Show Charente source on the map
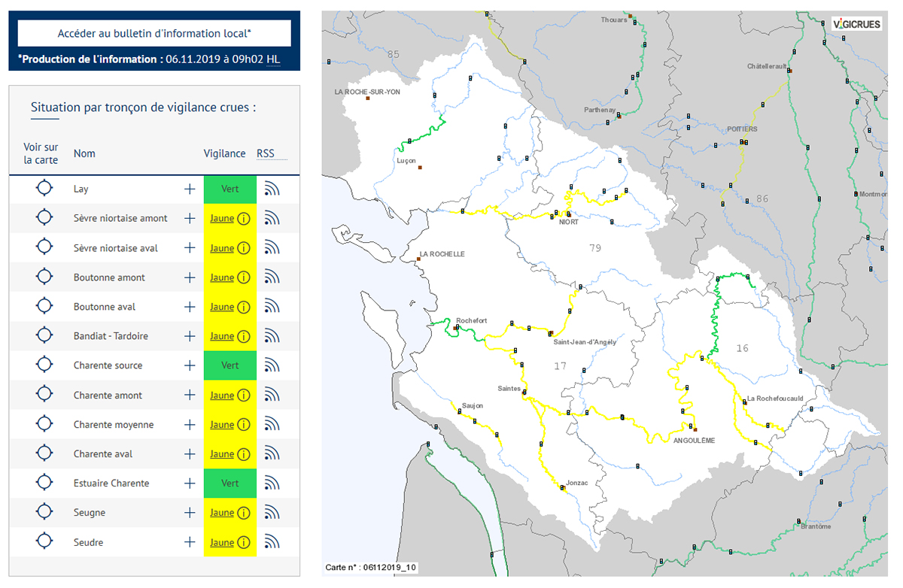 click(x=44, y=365)
